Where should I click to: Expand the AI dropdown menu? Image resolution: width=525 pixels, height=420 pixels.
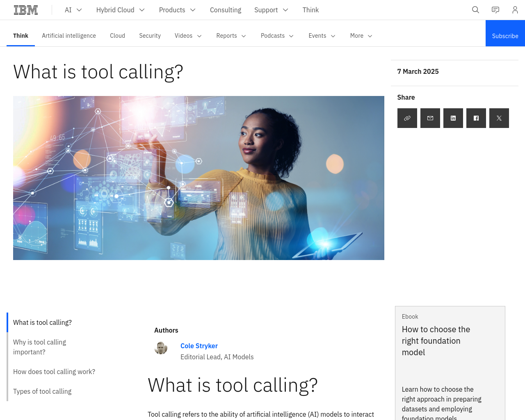73,10
